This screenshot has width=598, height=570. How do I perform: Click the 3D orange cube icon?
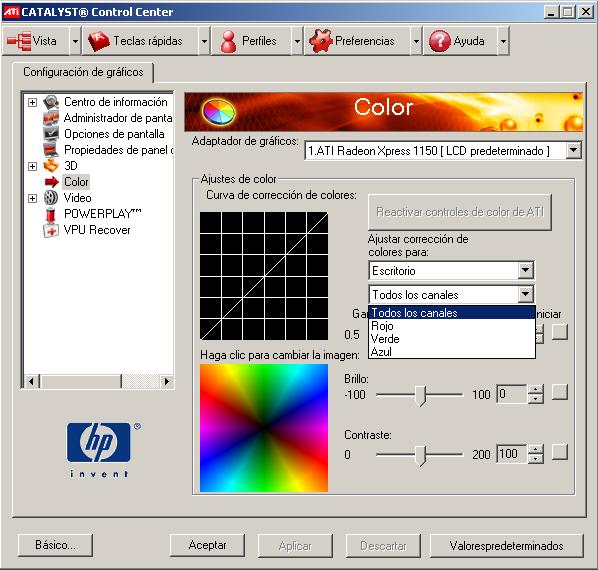[x=51, y=166]
